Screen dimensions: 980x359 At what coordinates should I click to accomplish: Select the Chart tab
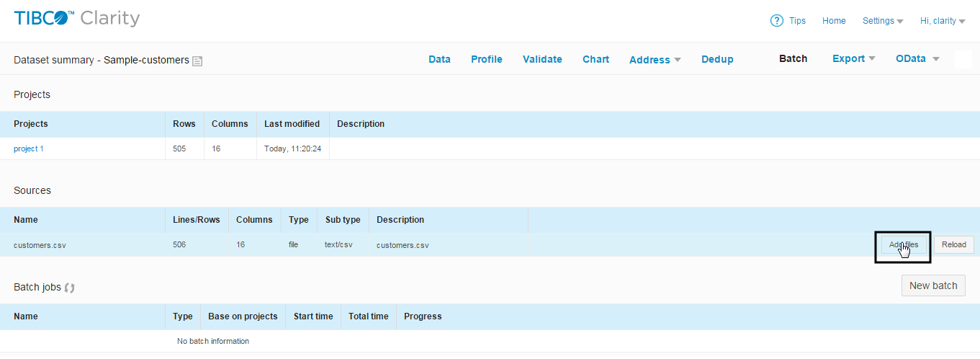point(595,59)
